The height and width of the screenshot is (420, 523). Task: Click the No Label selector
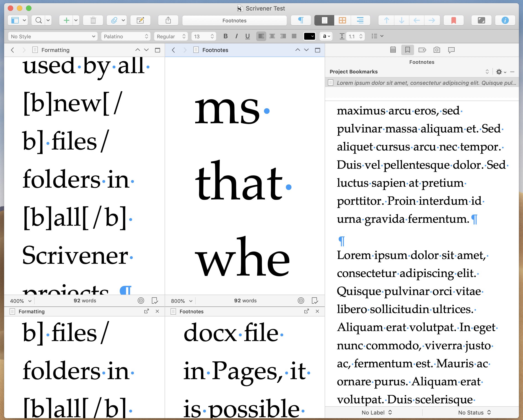tap(376, 412)
